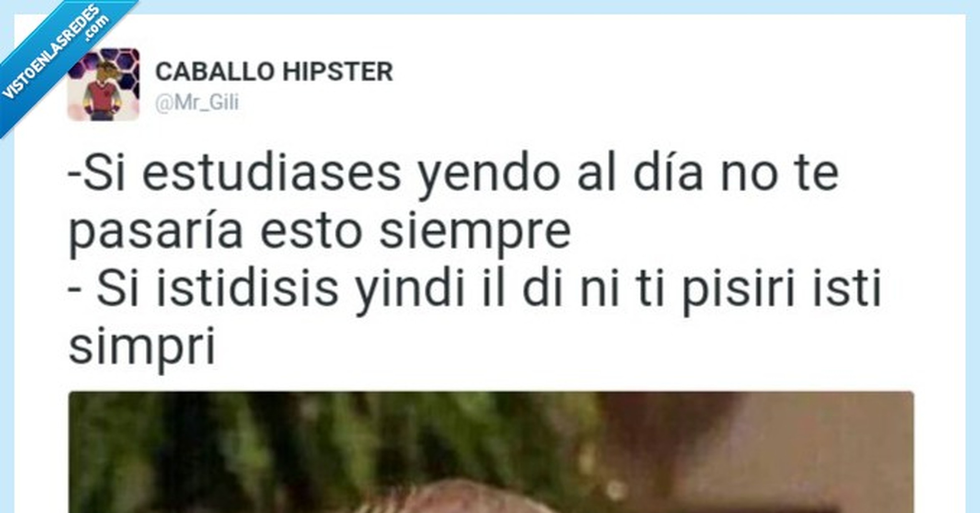Open the attached tweet photo
The image size is (980, 513).
point(491,452)
